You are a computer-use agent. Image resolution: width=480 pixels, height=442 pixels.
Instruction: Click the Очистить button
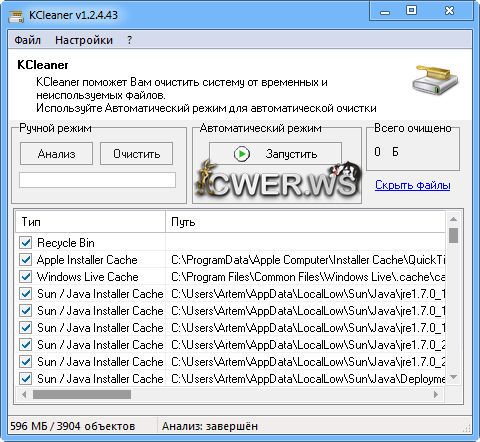(x=136, y=154)
